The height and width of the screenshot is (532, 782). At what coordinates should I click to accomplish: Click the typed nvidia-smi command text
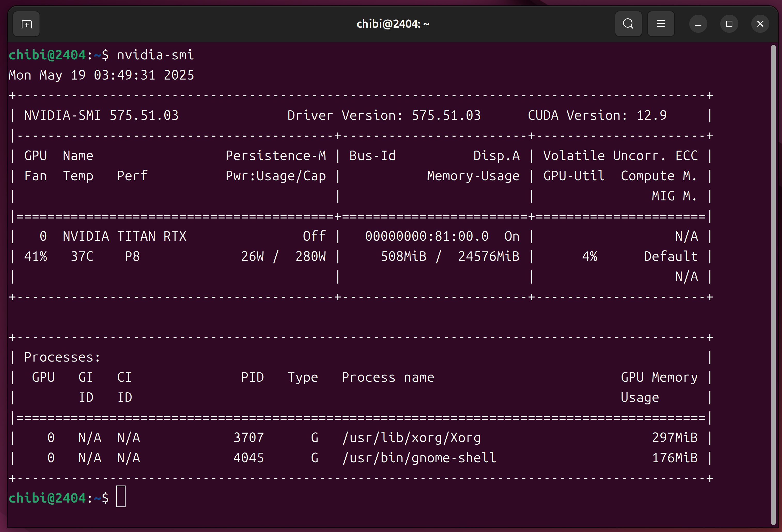[x=155, y=55]
